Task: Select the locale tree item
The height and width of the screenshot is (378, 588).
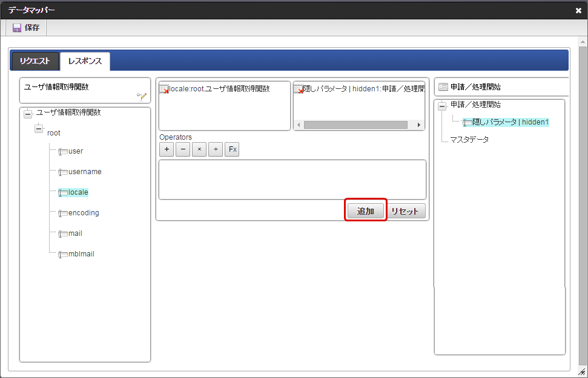Action: pyautogui.click(x=78, y=192)
